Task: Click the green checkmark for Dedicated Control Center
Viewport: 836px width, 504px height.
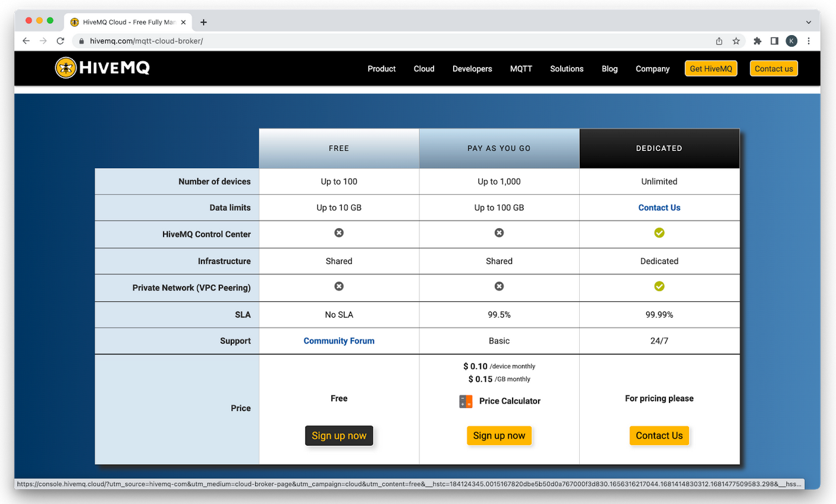Action: (659, 233)
